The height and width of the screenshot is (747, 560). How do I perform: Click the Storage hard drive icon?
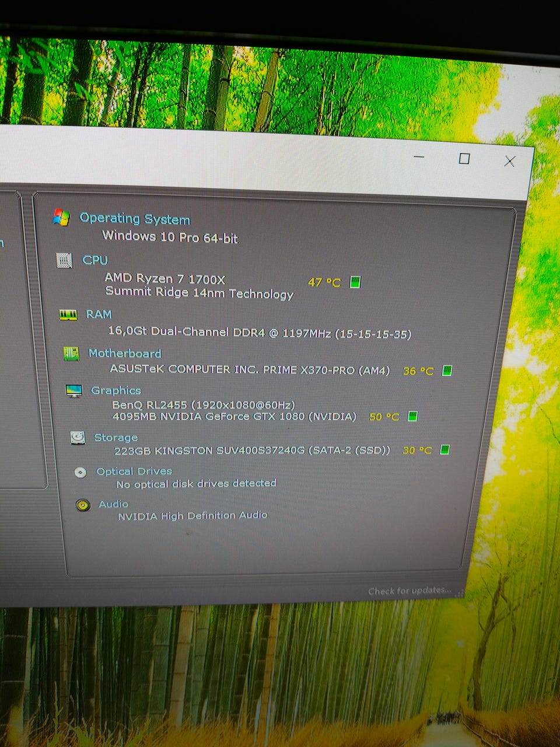click(78, 438)
